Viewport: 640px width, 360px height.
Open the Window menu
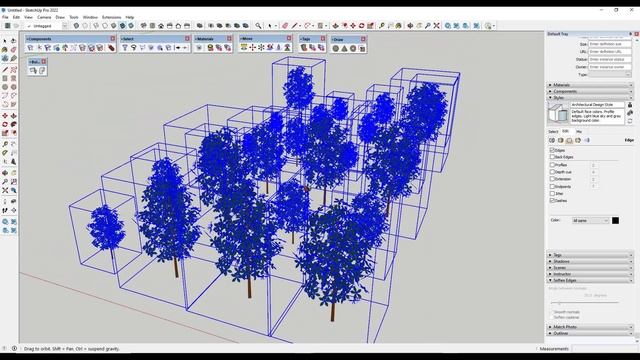(90, 18)
